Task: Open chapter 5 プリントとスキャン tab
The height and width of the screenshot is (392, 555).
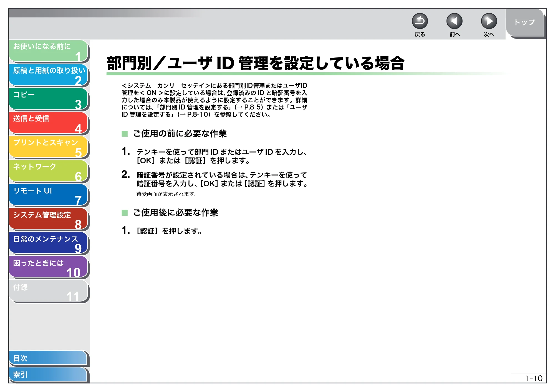Action: coord(49,147)
